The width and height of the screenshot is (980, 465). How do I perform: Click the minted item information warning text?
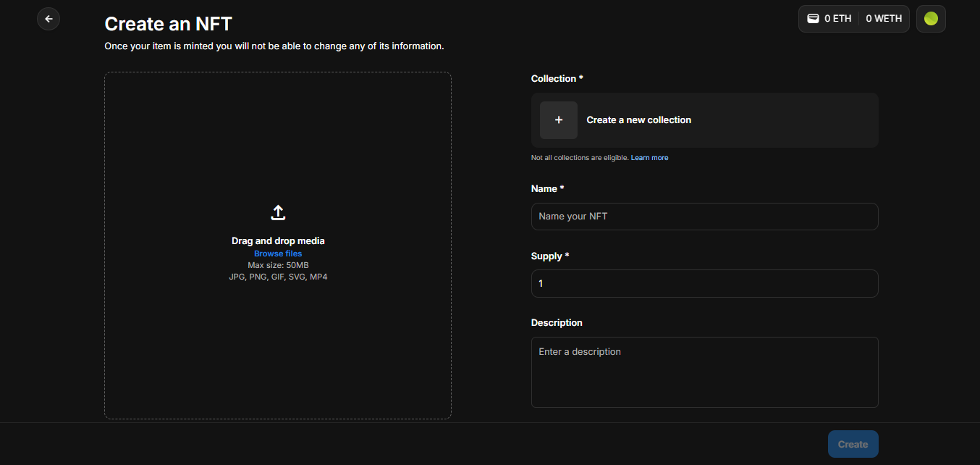coord(274,46)
